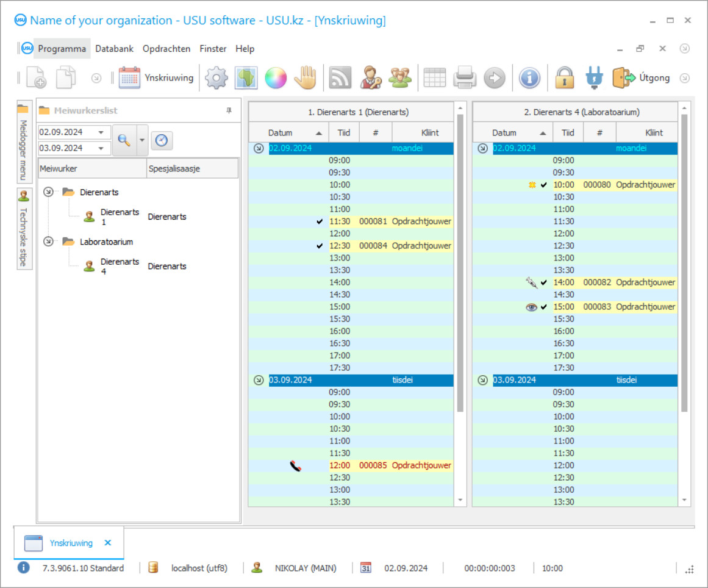Open the Databank menu
This screenshot has width=708, height=588.
(114, 49)
